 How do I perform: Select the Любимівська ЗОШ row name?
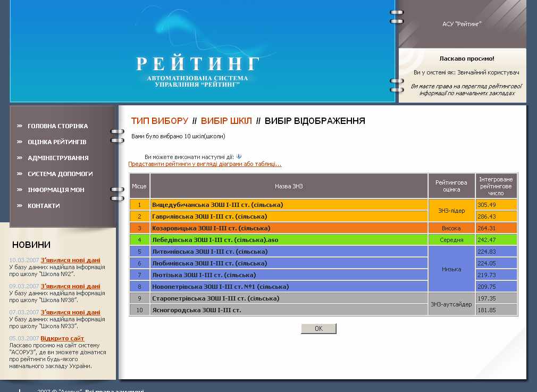(x=209, y=263)
